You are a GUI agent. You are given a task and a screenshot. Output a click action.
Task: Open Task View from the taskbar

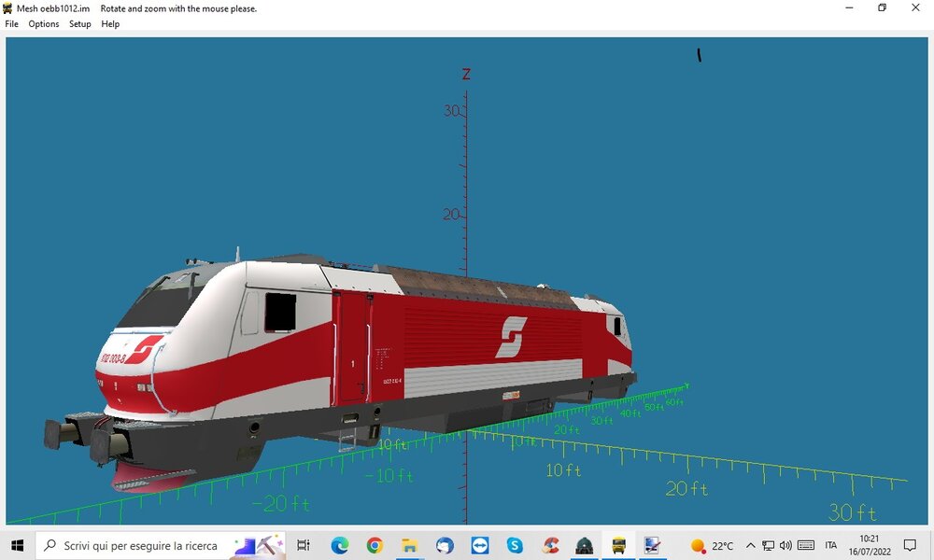[304, 545]
